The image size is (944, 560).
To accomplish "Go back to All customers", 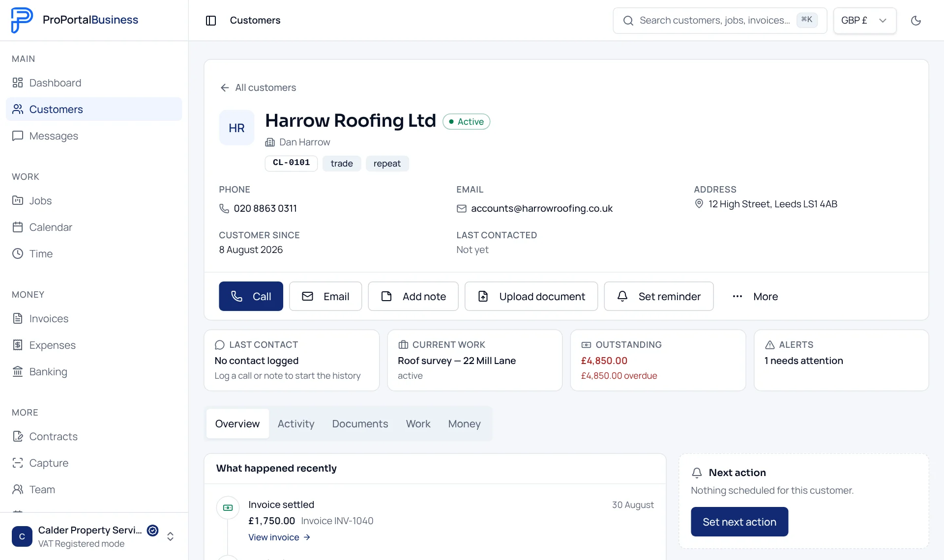I will tap(258, 87).
